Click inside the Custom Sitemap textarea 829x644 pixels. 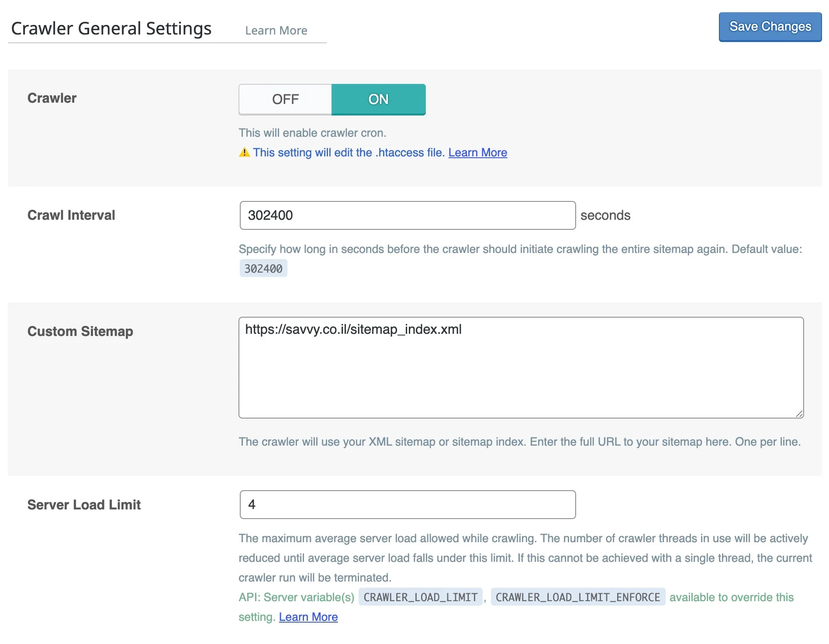click(x=521, y=367)
